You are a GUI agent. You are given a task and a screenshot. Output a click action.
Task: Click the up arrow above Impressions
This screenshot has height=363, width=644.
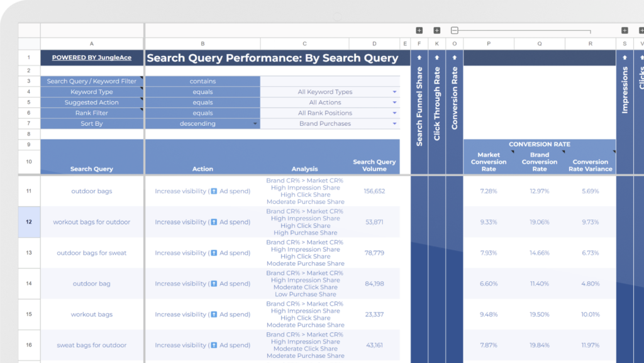point(625,58)
